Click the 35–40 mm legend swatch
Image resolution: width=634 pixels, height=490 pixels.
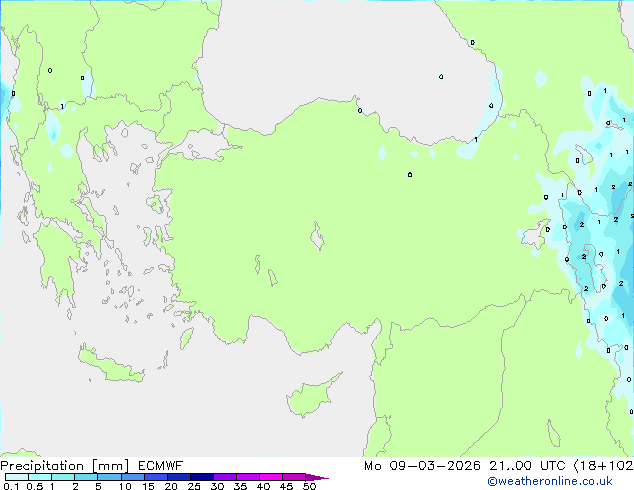(x=248, y=477)
